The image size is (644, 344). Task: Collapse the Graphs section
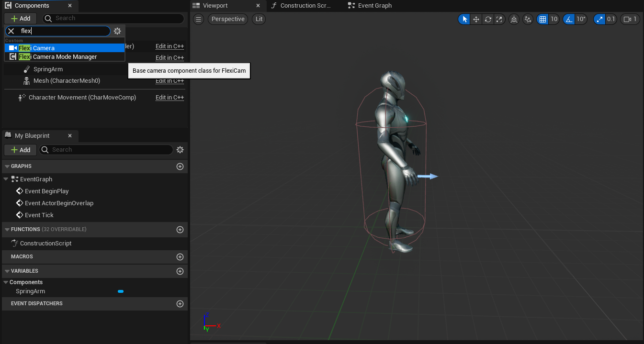coord(7,166)
